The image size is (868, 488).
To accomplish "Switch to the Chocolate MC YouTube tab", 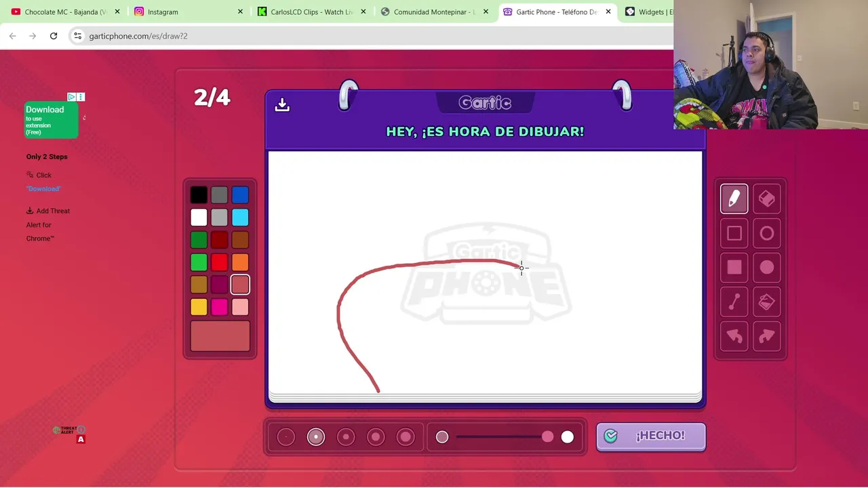I will coord(64,12).
